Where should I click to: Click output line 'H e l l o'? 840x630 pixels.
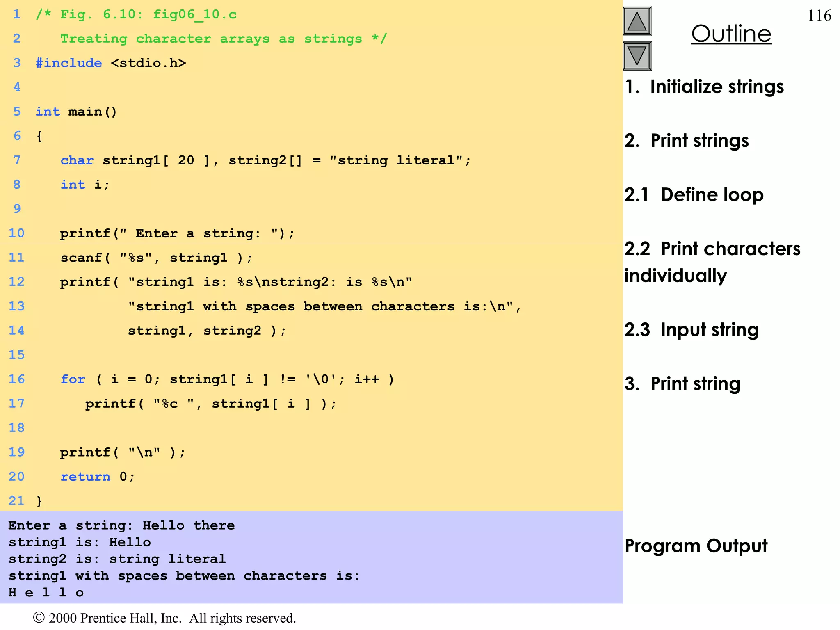point(46,593)
